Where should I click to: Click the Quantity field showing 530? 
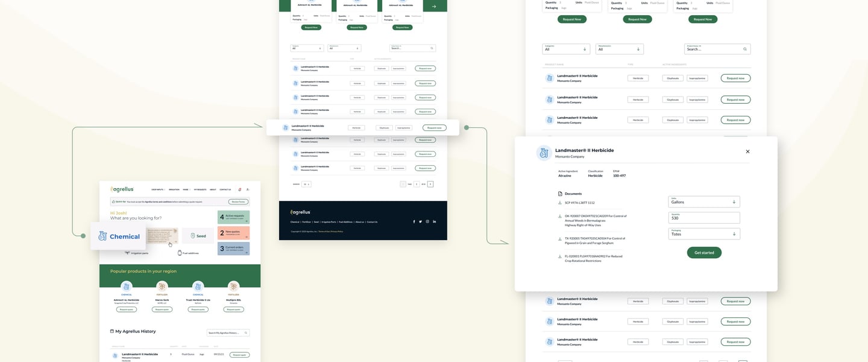[704, 217]
